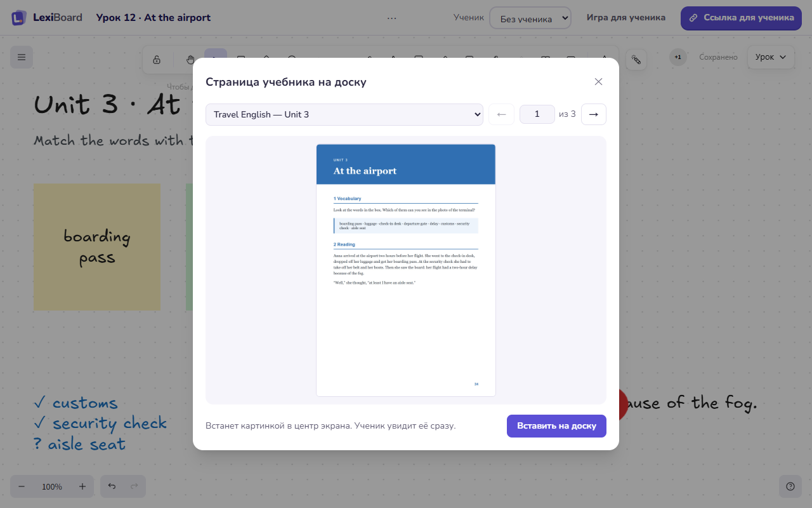Screen dimensions: 812x508
Task: Click the ✓ customs handwritten line
Action: 76,403
